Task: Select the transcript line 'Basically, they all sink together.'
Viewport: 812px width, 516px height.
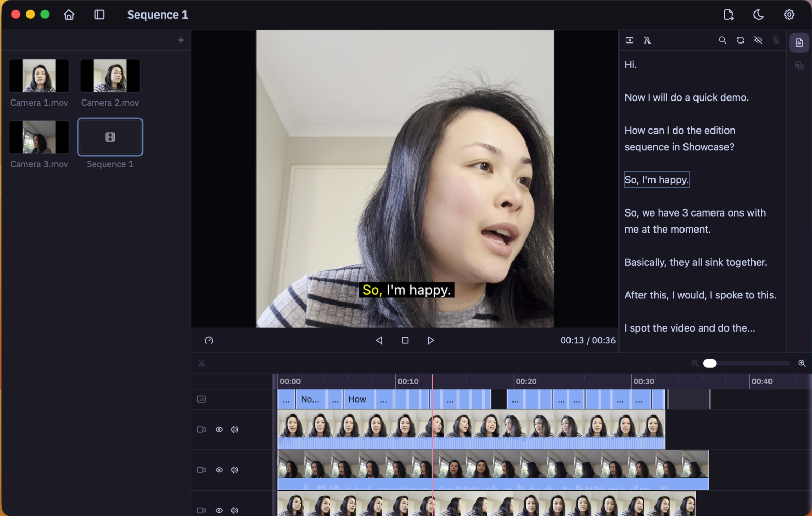Action: click(695, 262)
